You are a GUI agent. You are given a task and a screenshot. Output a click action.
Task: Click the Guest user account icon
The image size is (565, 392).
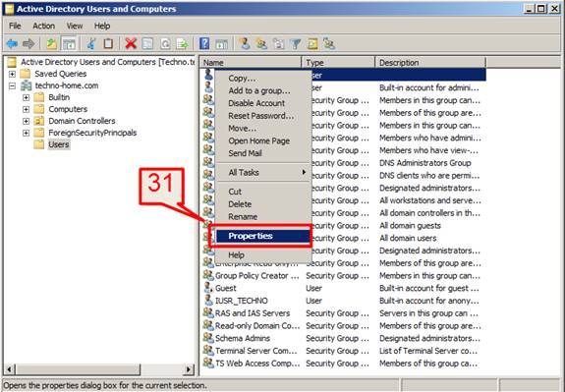208,288
